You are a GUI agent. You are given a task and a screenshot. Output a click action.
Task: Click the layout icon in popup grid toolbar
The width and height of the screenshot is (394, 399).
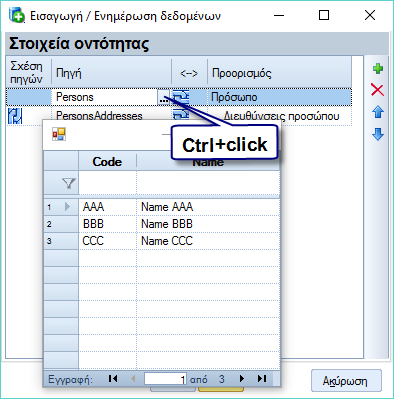point(59,134)
